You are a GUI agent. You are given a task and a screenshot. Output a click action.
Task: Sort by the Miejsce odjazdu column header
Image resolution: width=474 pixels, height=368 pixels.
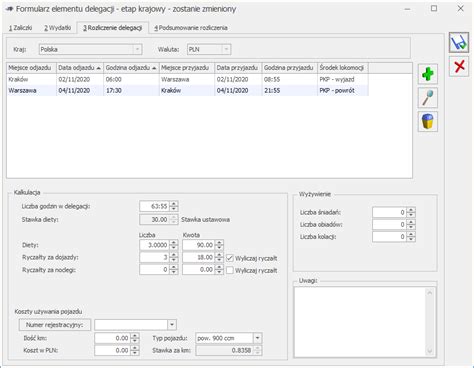(31, 68)
